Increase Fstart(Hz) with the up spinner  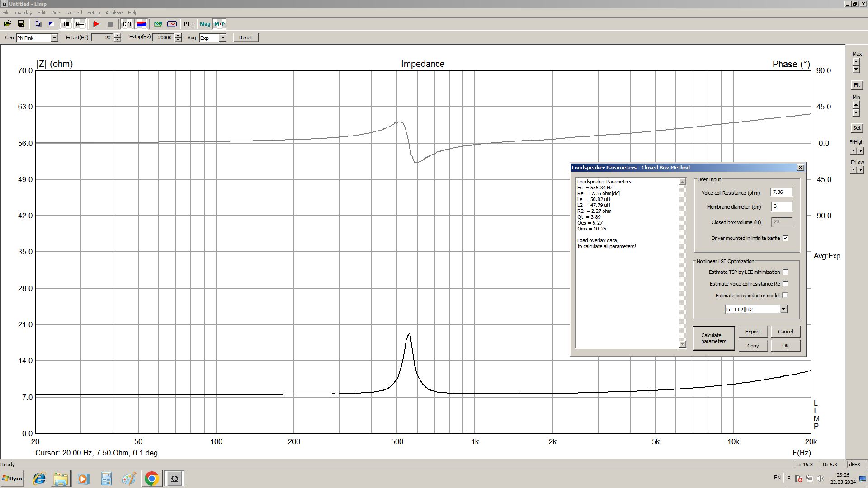118,35
